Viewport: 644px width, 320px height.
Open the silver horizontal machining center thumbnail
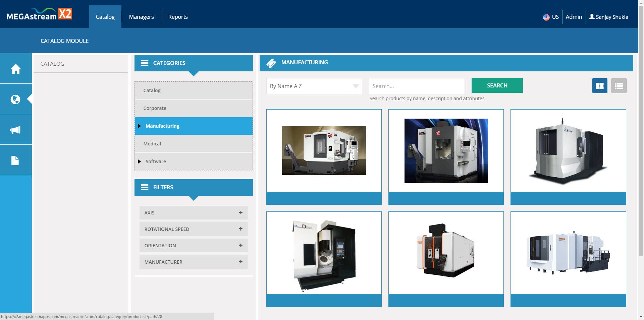coord(568,151)
